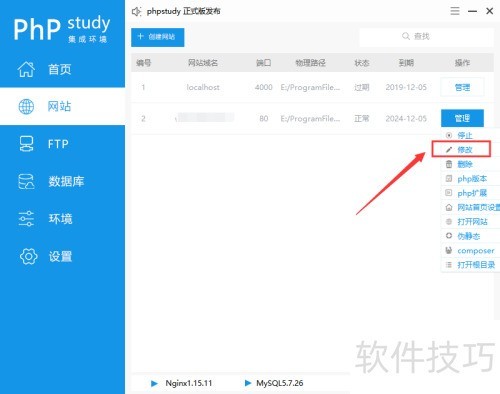Open the 首页 home page section
Image resolution: width=500 pixels, height=394 pixels.
point(62,69)
